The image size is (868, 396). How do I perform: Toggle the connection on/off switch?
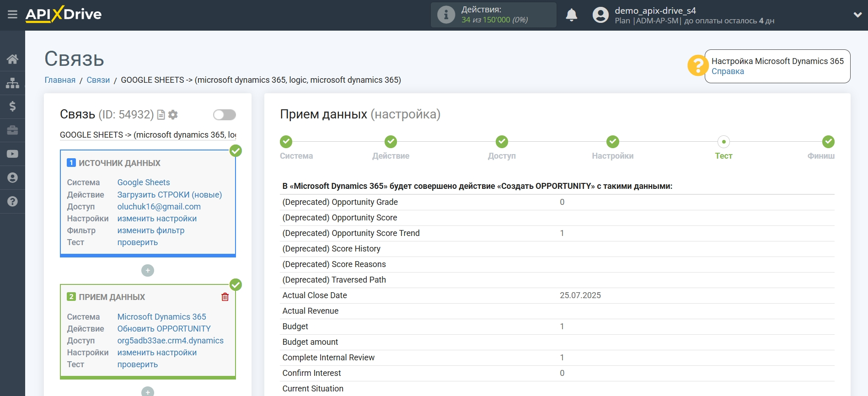click(225, 115)
